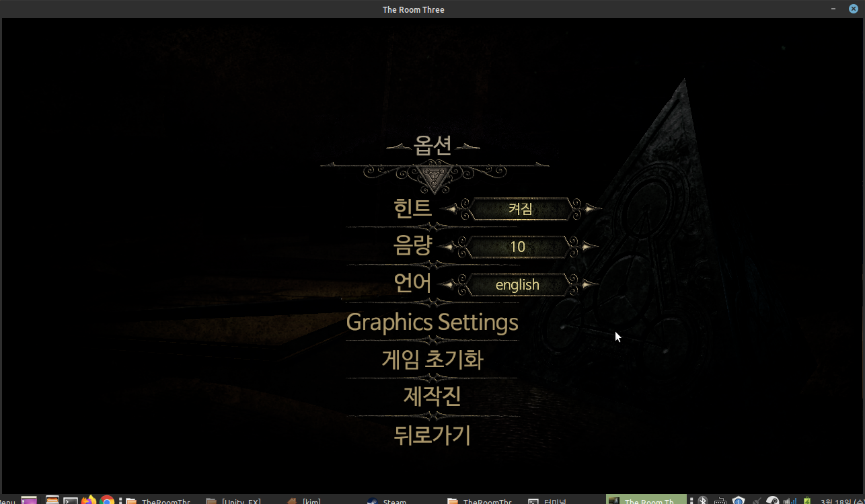Open the Menu button in the taskbar
Screen dimensions: 865x504
point(7,501)
